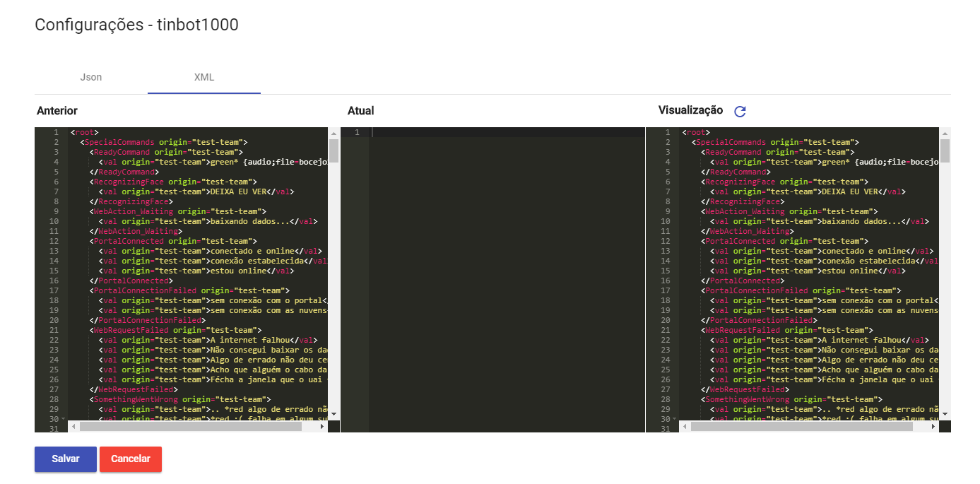Click opening <RecognizingFace> line in Visualização

784,182
